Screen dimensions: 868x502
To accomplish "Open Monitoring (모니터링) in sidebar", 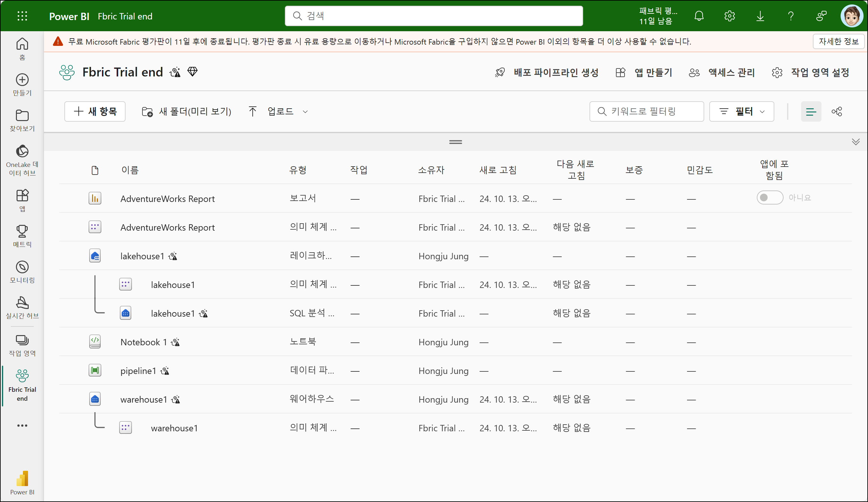I will coord(22,272).
